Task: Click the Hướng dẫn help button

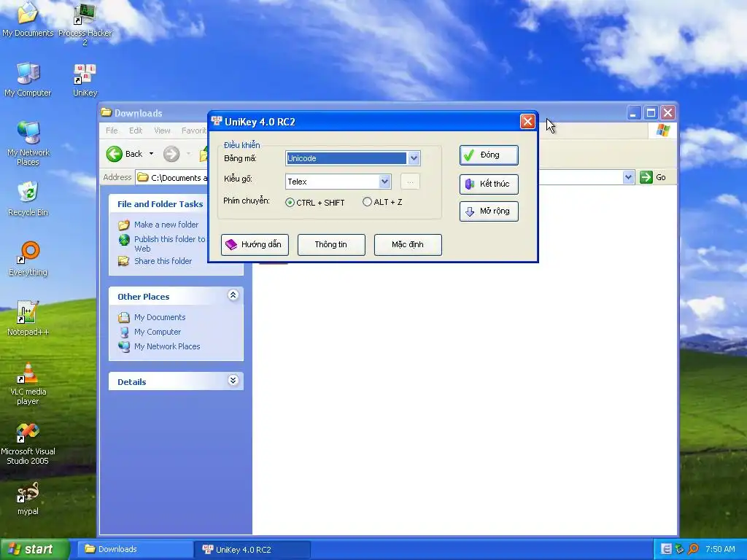Action: pos(255,244)
